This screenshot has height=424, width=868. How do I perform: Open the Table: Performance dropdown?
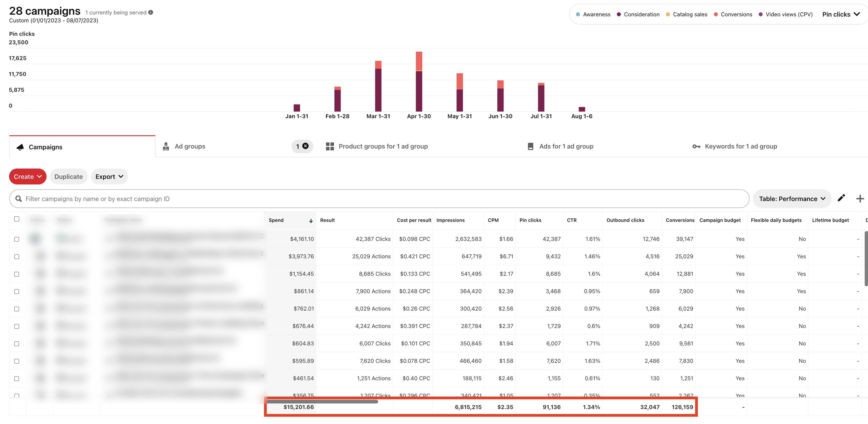[792, 199]
